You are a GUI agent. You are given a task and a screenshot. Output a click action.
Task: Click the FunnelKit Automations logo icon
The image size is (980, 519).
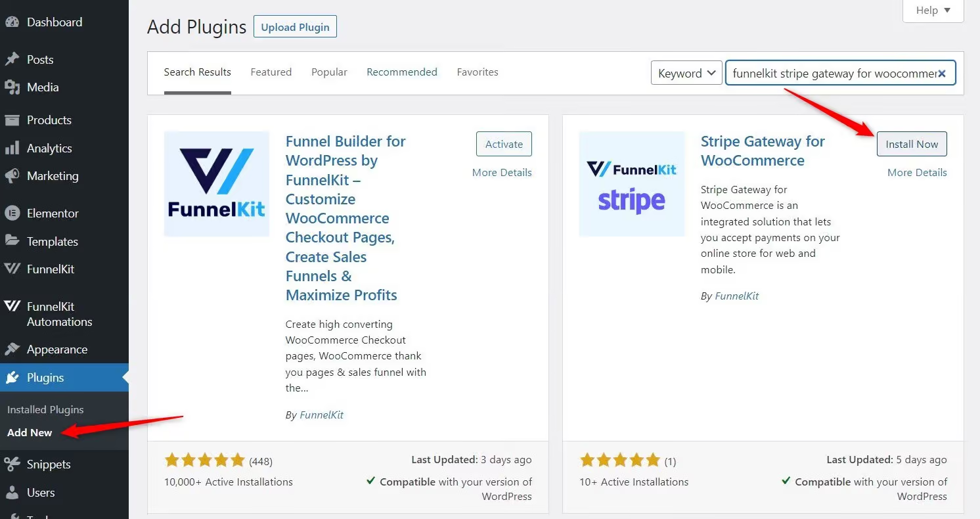pyautogui.click(x=12, y=306)
